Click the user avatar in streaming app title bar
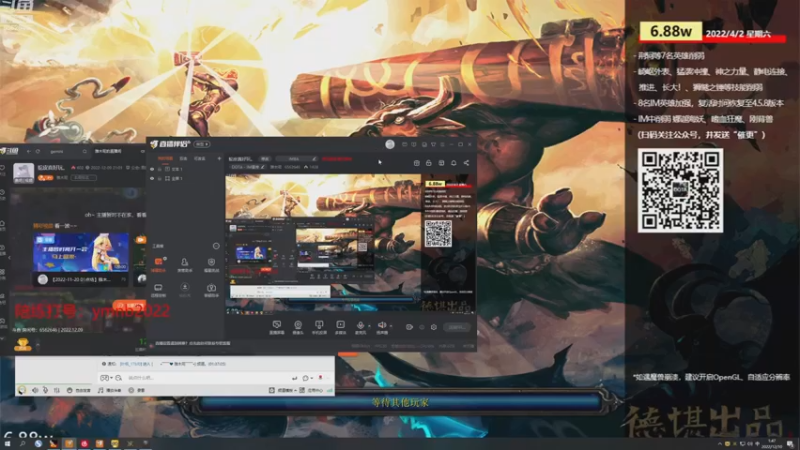Screen dimensions: 800x450 pyautogui.click(x=390, y=144)
